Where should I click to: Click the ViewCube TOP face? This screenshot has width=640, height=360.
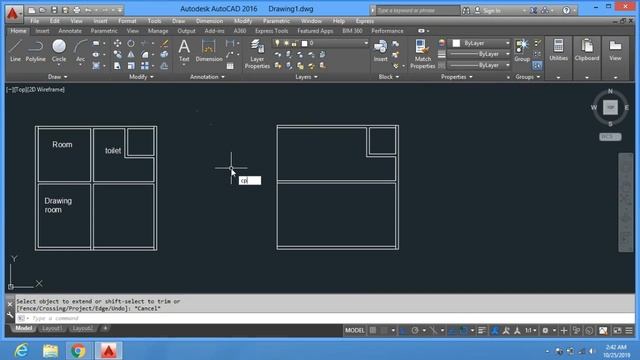coord(610,107)
